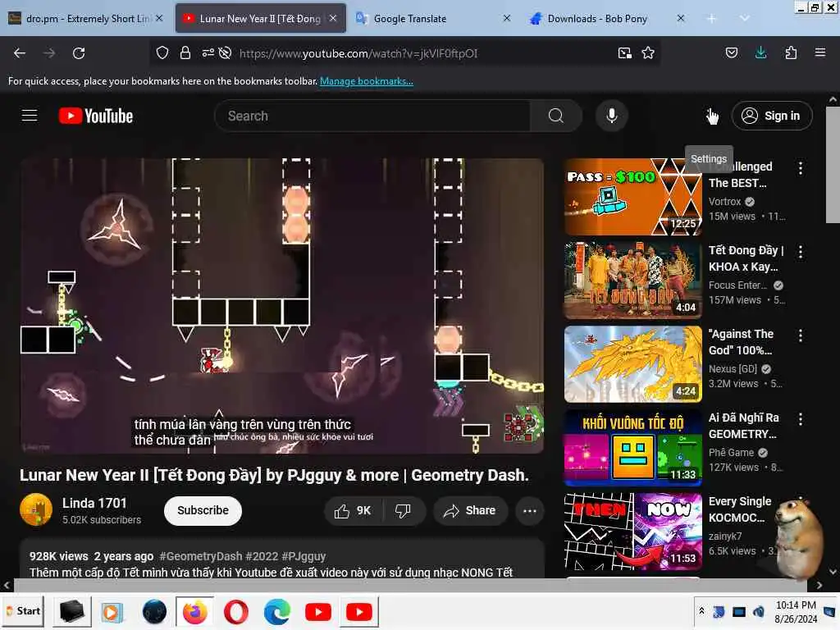Open options menu for Ai Đã Nghĩ Ra video
The height and width of the screenshot is (630, 840).
pos(801,419)
